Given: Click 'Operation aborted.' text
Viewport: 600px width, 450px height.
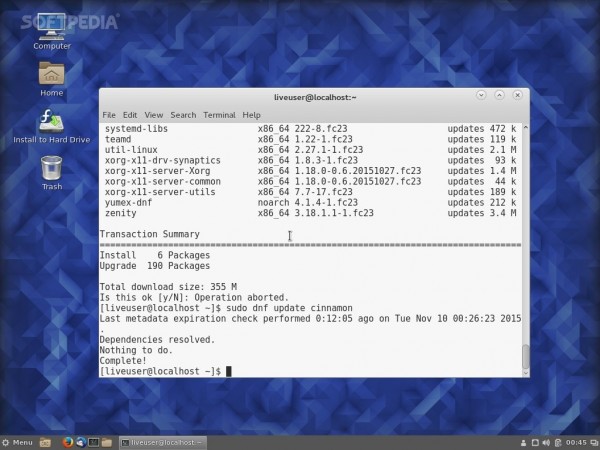Looking at the screenshot, I should coord(241,297).
